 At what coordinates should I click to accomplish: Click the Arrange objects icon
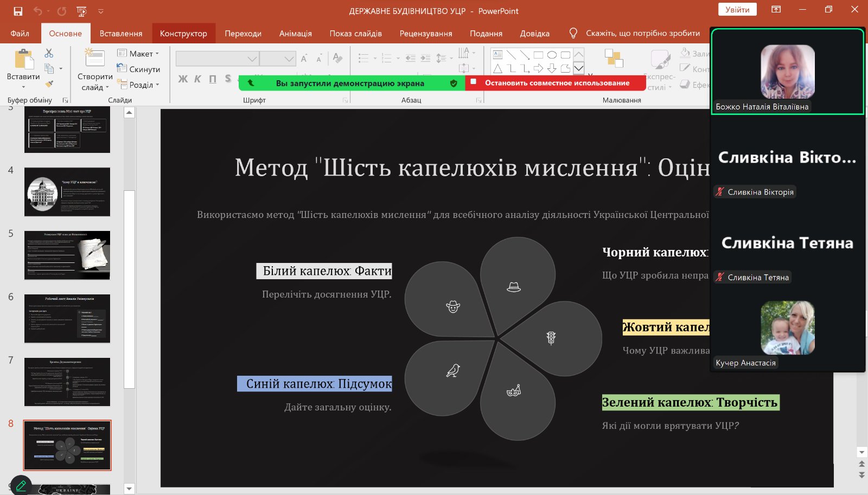pyautogui.click(x=614, y=59)
